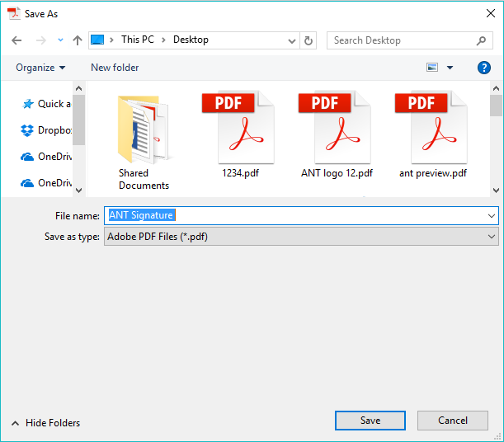Viewport: 504px width, 442px height.
Task: Expand the address bar previous locations dropdown
Action: point(292,40)
